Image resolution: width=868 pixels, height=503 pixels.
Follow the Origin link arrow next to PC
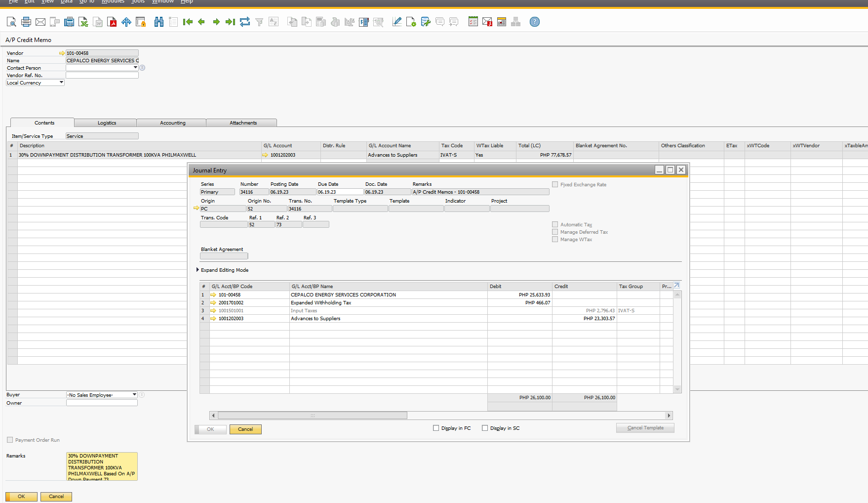pyautogui.click(x=197, y=208)
